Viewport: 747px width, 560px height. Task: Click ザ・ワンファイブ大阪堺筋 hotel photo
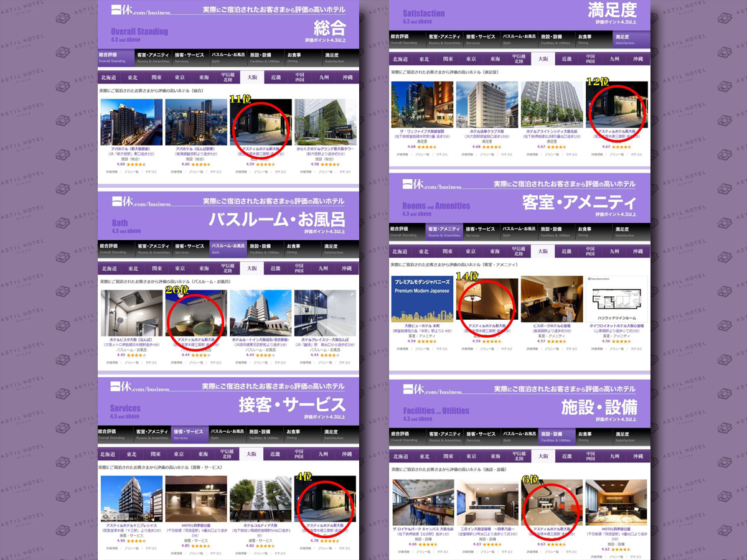423,105
